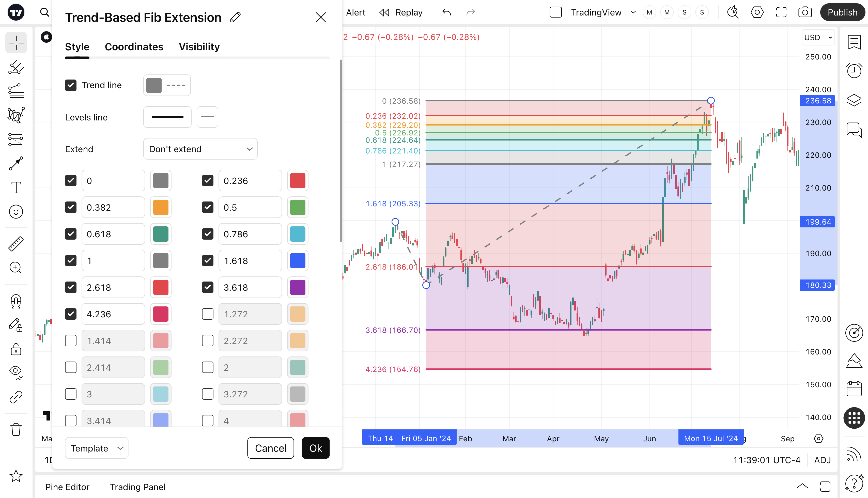The width and height of the screenshot is (868, 498).
Task: Expand the Template dropdown
Action: (97, 448)
